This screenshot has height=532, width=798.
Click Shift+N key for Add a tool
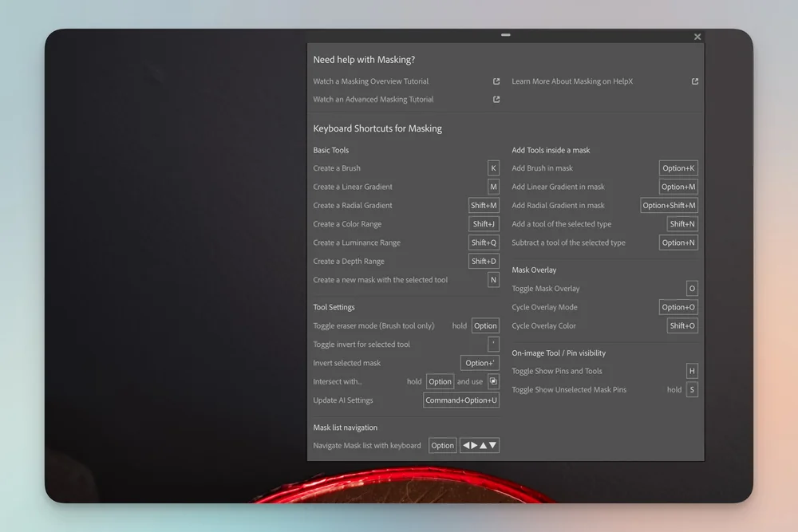tap(682, 224)
